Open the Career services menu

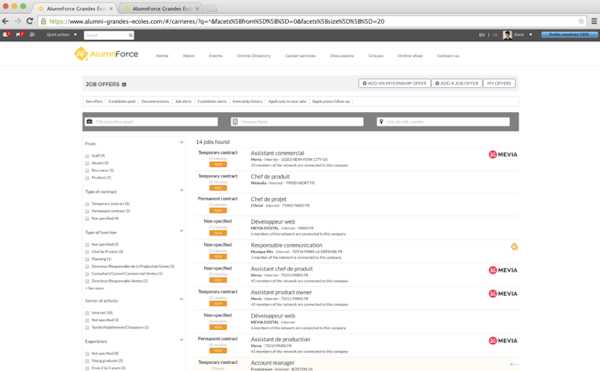[x=300, y=56]
